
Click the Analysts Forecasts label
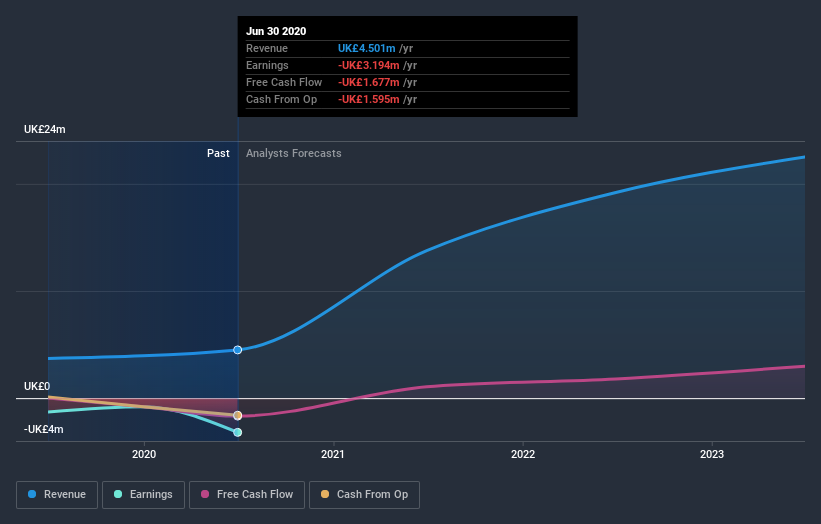[294, 153]
